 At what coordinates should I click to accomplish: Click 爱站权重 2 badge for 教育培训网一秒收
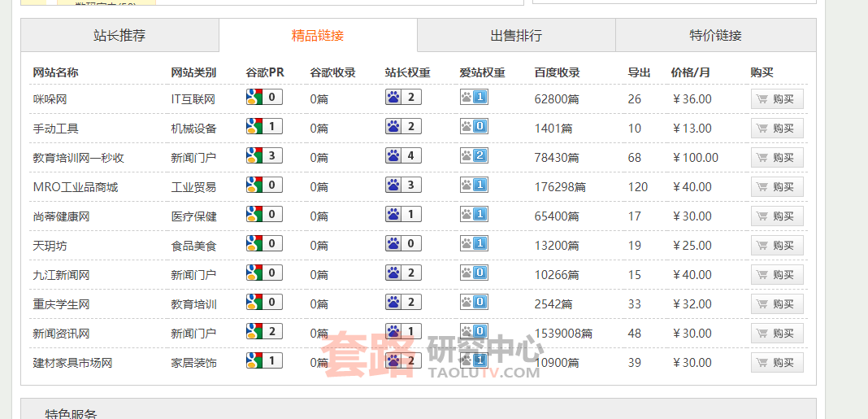[474, 155]
